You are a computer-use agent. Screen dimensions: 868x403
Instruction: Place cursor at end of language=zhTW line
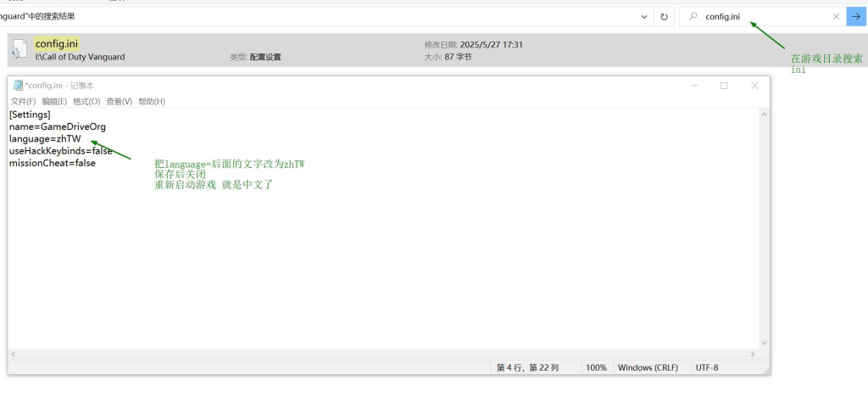[x=81, y=138]
